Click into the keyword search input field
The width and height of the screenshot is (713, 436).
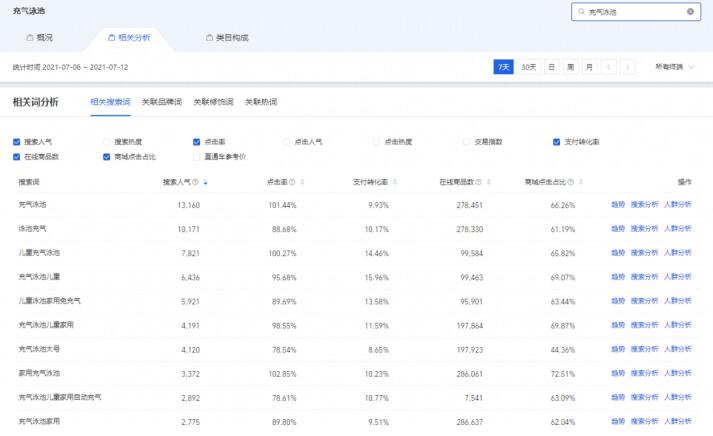point(636,12)
